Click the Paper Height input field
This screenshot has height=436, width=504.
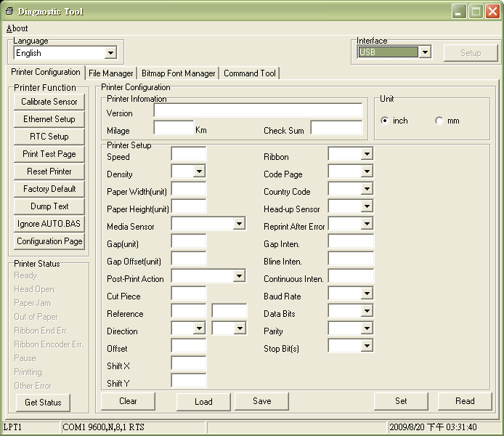pyautogui.click(x=189, y=206)
